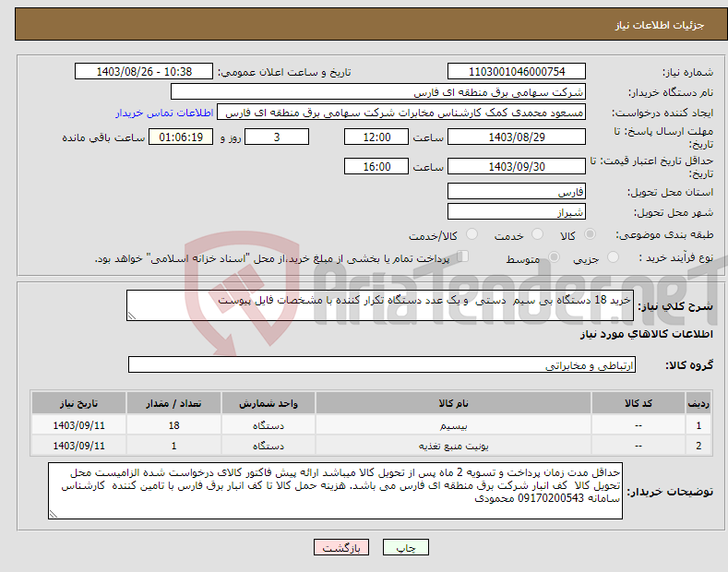The width and height of the screenshot is (728, 572).
Task: Click the requester field مسعود محمدی
Action: pyautogui.click(x=401, y=113)
